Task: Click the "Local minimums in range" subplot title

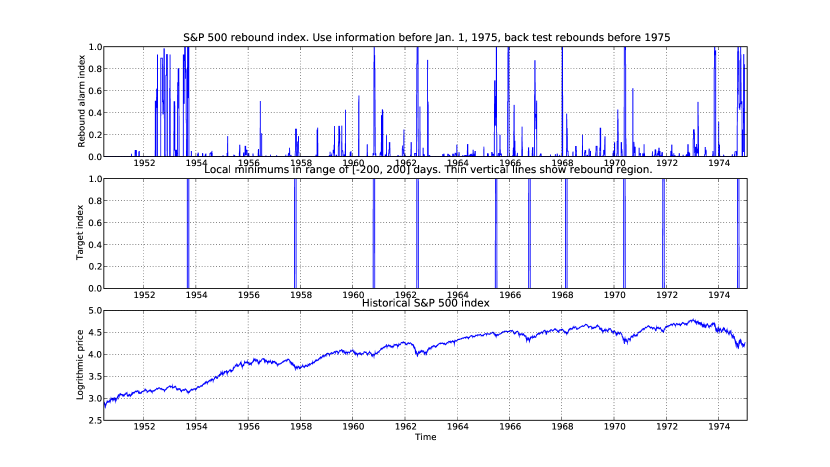Action: (x=428, y=169)
